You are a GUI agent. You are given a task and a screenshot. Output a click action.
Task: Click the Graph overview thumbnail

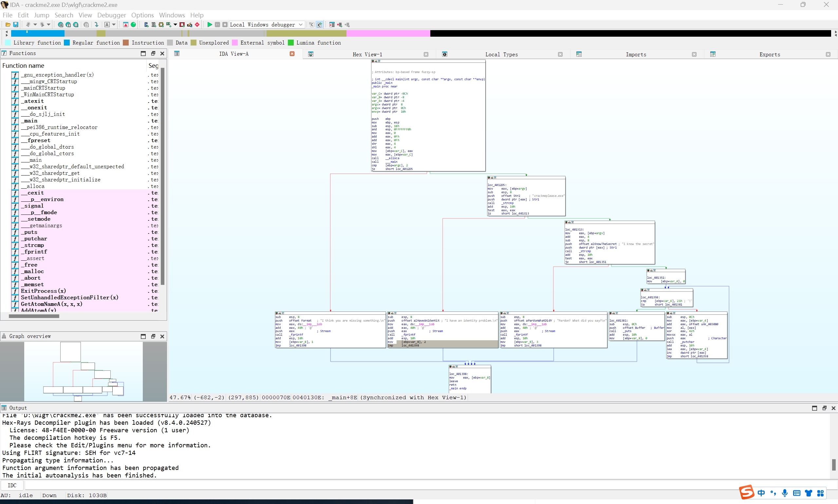pos(84,371)
